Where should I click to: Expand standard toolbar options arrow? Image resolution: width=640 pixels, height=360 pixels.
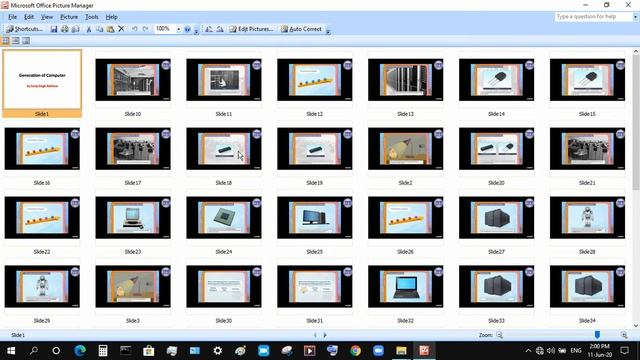click(196, 30)
